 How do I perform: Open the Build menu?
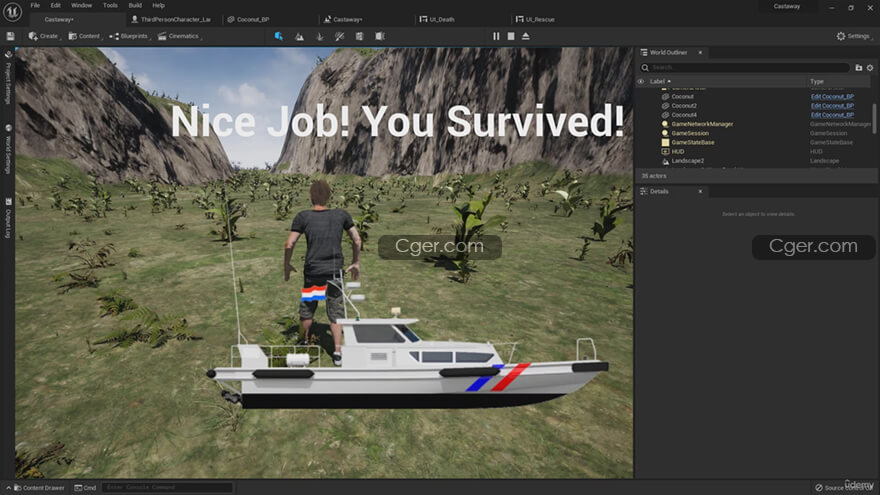135,6
